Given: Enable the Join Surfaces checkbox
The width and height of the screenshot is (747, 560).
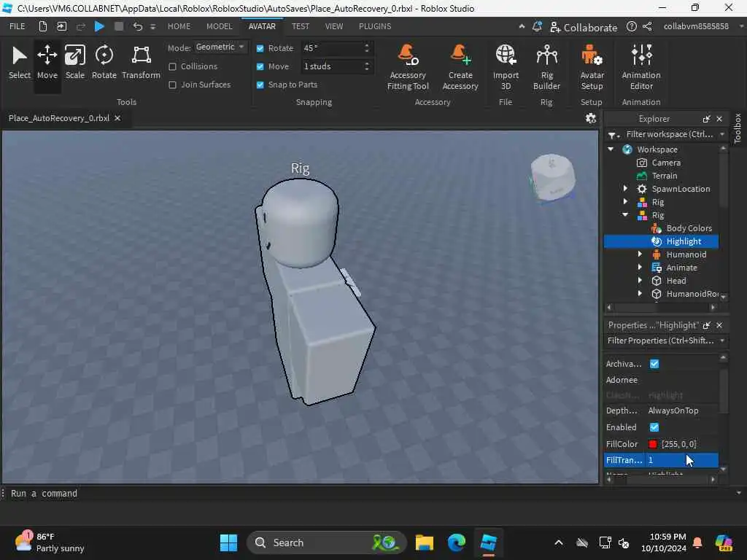Looking at the screenshot, I should [x=172, y=85].
